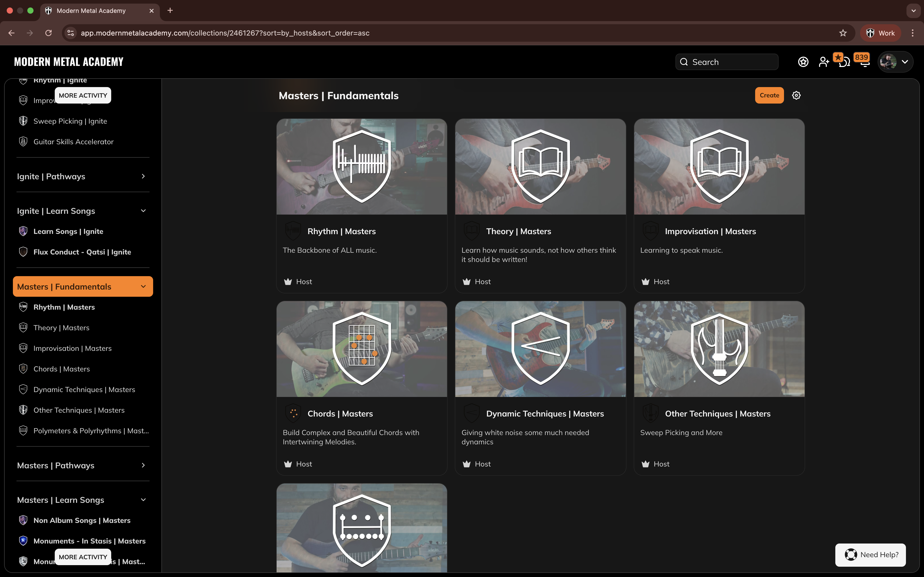This screenshot has height=577, width=924.
Task: Click shield icon next to Chords | Masters sidebar
Action: click(23, 369)
